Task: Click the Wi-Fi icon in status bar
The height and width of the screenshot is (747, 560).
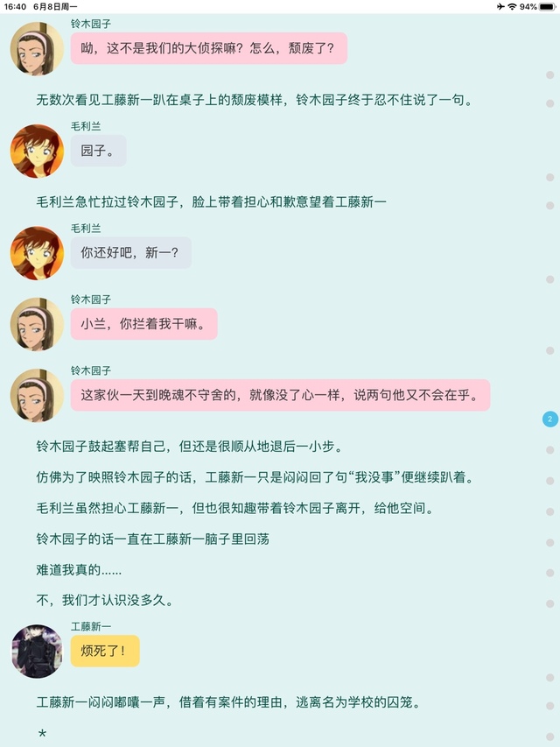Action: tap(513, 6)
